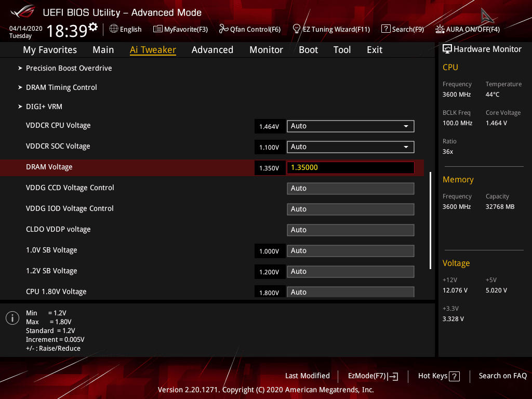Click CPU 1.80V Voltage Auto field
The image size is (532, 399).
[x=351, y=292]
